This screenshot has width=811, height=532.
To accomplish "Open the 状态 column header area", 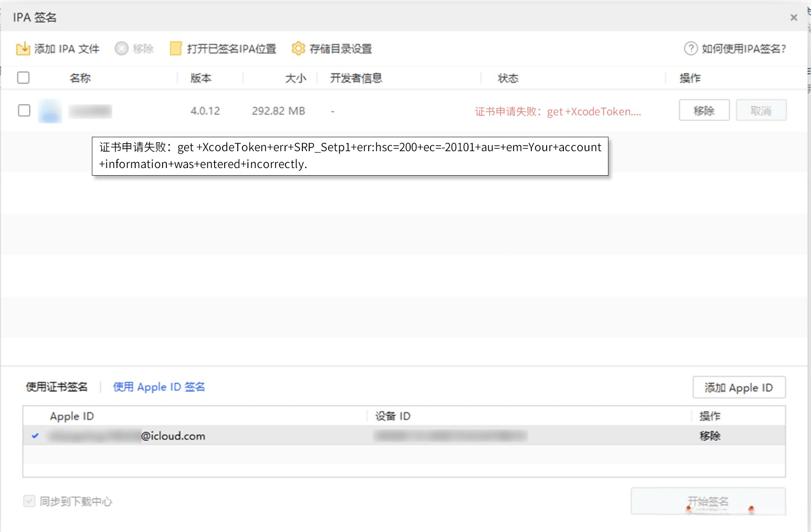I will (507, 77).
